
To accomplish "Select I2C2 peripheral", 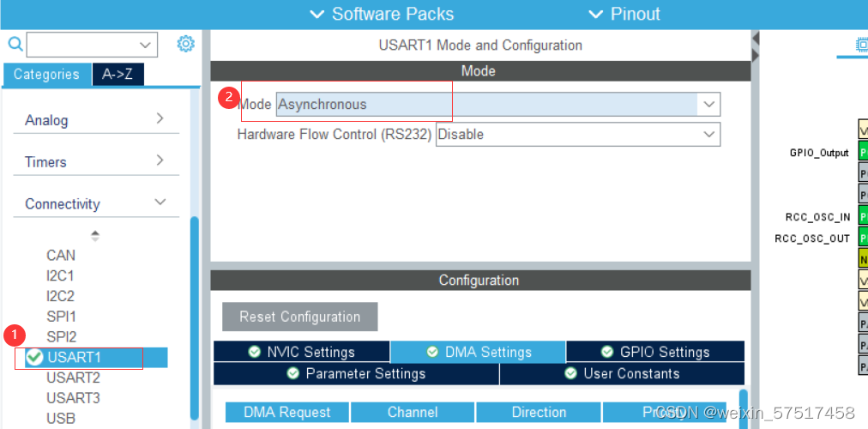I will (60, 296).
